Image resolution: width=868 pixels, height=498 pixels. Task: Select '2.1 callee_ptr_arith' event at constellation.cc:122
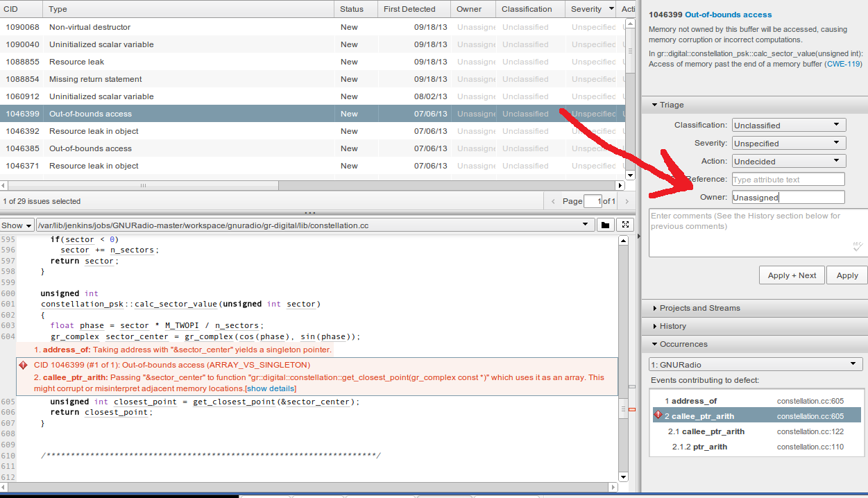755,431
